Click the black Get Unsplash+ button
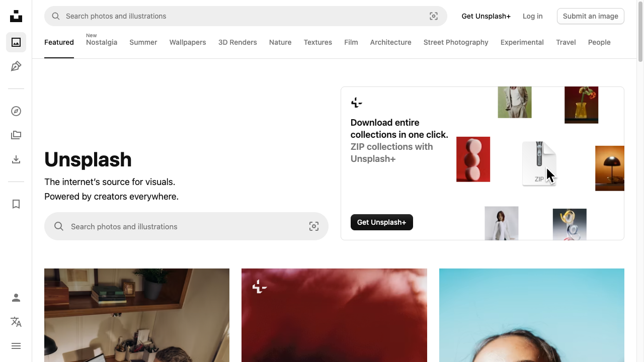This screenshot has width=644, height=362. [x=382, y=222]
